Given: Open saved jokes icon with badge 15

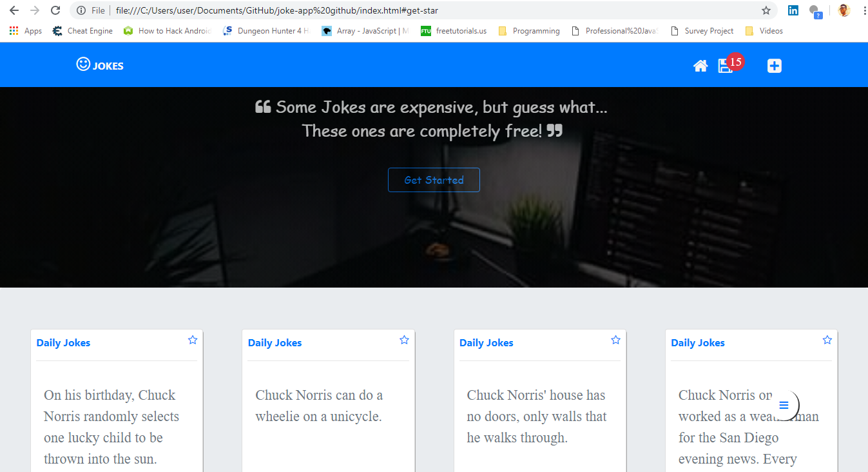Looking at the screenshot, I should [x=726, y=66].
